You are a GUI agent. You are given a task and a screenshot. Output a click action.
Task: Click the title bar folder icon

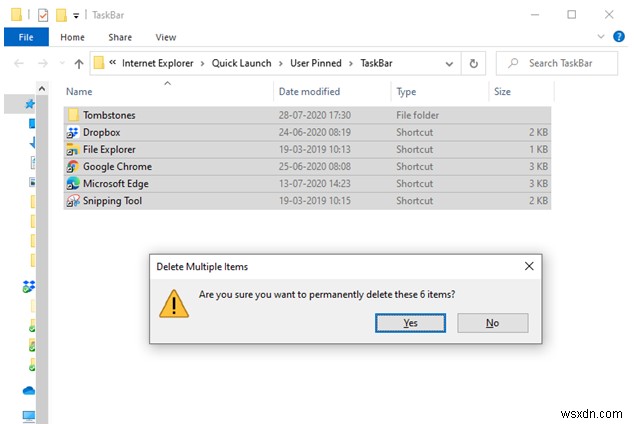pos(17,15)
